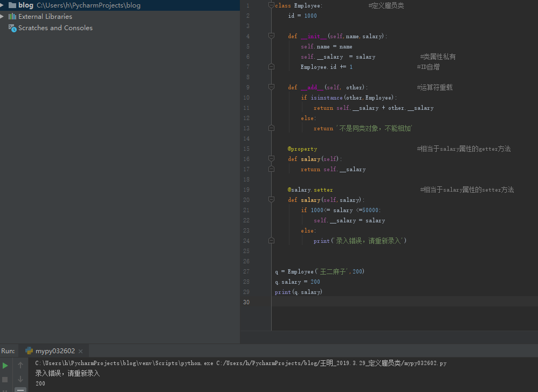Click the Python icon on mypy032602 tab

click(29, 351)
